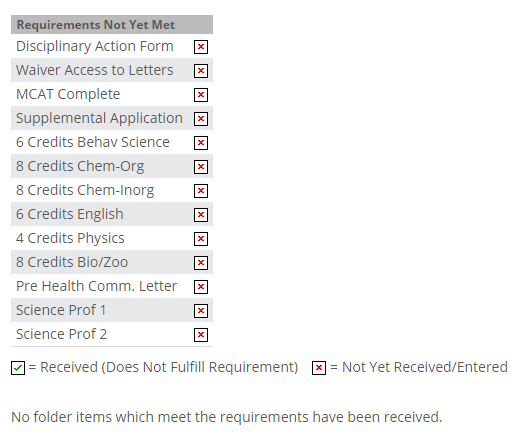Click the Pre Health Comm. Letter label

coord(97,286)
